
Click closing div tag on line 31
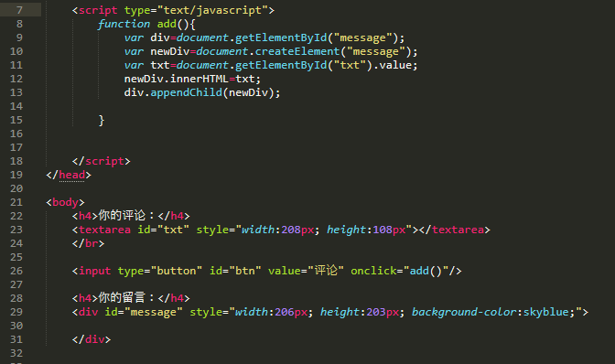pyautogui.click(x=92, y=339)
